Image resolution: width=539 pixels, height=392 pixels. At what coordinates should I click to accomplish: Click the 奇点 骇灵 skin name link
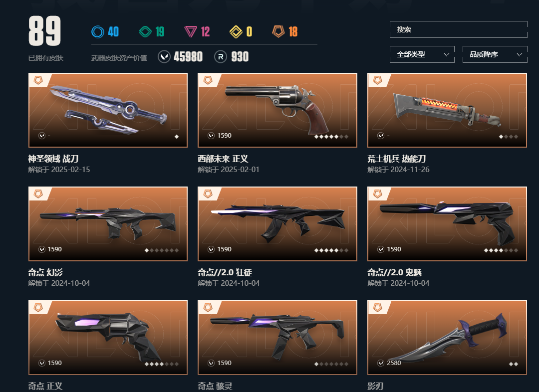click(x=215, y=386)
